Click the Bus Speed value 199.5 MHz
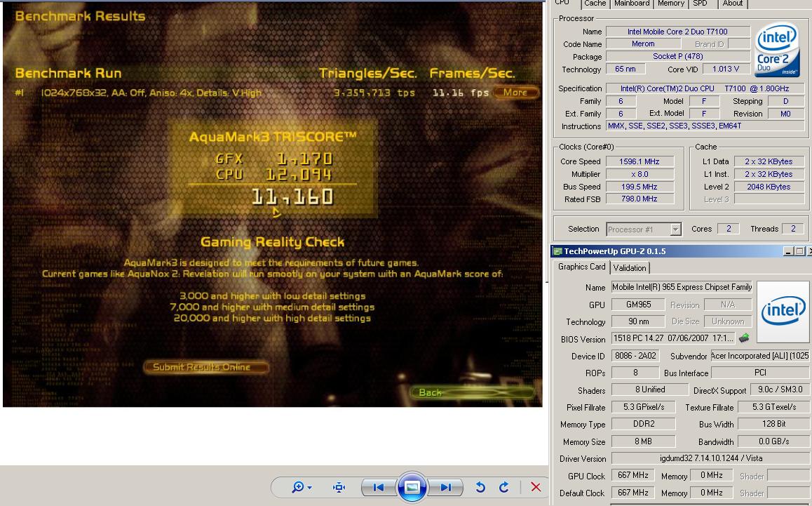Viewport: 812px width, 506px height. (640, 187)
